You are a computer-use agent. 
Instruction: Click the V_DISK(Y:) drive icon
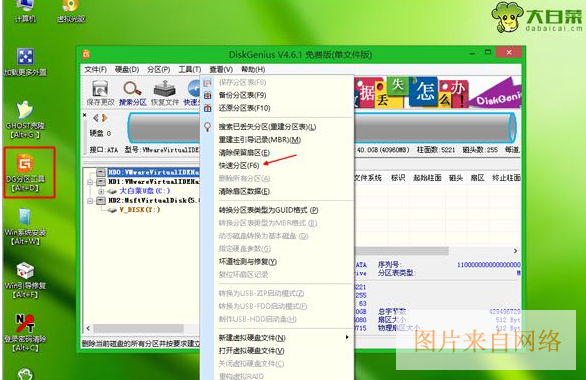(112, 210)
